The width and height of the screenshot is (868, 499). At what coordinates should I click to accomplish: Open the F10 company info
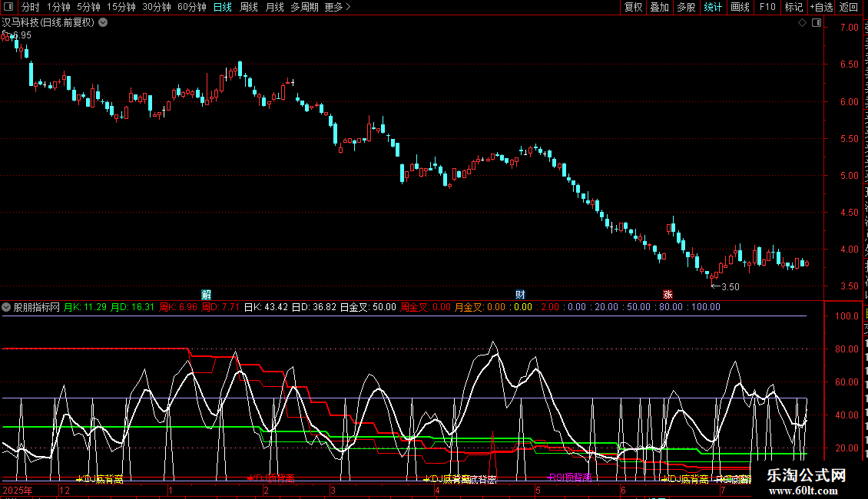pyautogui.click(x=767, y=7)
